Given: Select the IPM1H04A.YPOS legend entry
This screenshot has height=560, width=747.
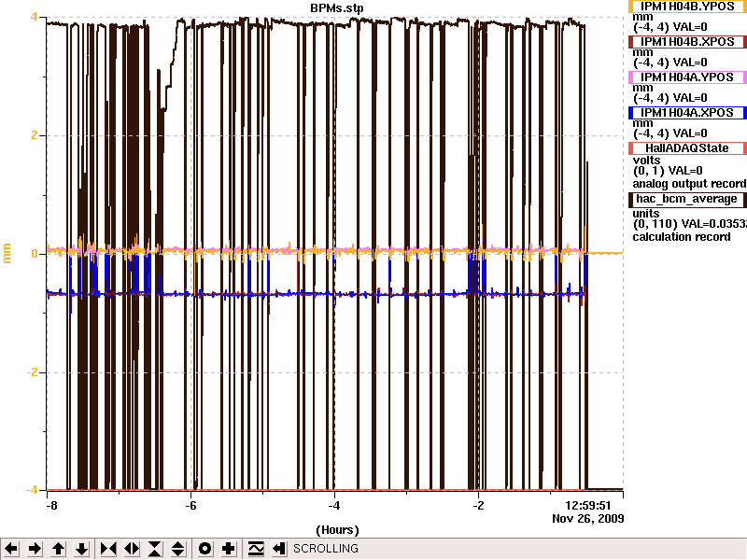Looking at the screenshot, I should click(687, 77).
